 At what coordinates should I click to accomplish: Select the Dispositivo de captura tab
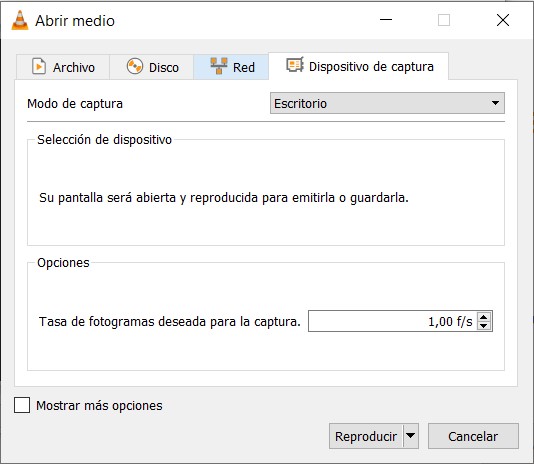click(x=359, y=66)
